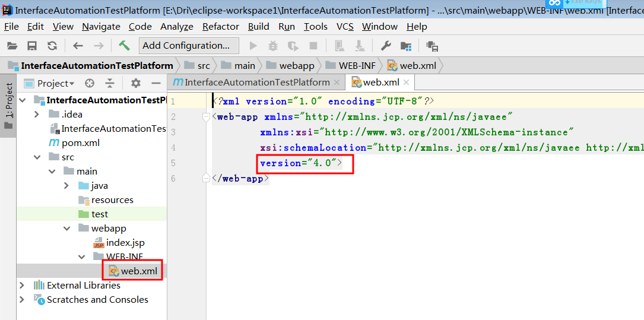Open Settings with the wrench icon

coord(386,46)
